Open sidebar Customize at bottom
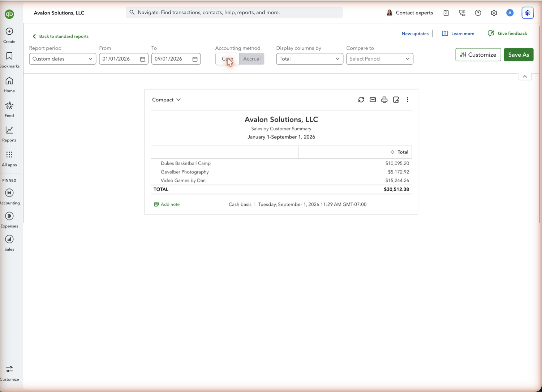Image resolution: width=542 pixels, height=392 pixels. [9, 373]
